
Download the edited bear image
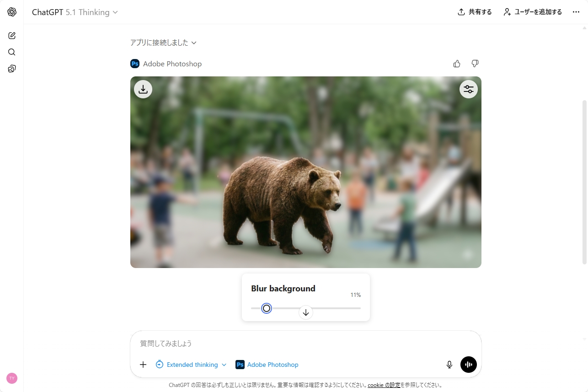tap(143, 89)
